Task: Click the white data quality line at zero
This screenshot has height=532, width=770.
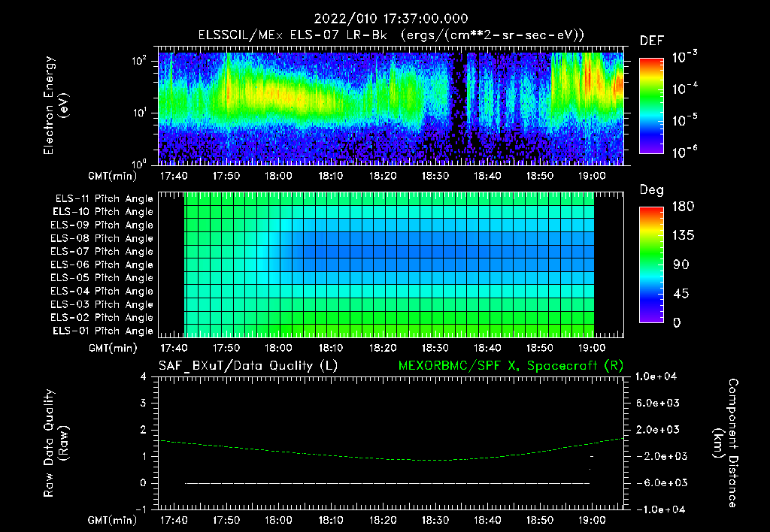Action: click(387, 483)
